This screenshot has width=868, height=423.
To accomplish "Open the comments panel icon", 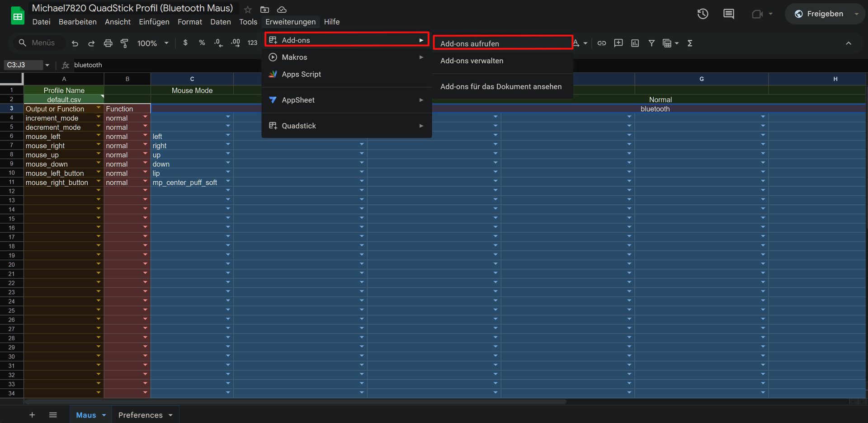I will pyautogui.click(x=729, y=14).
